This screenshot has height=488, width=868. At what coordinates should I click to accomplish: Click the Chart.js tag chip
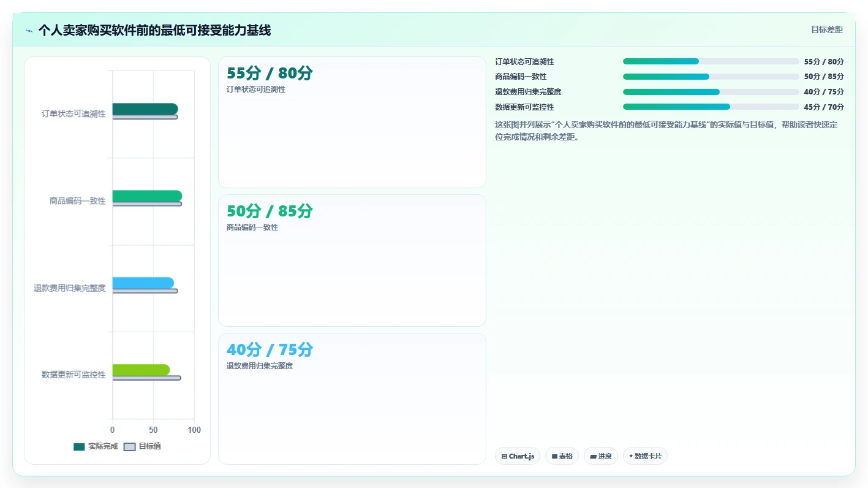[518, 456]
